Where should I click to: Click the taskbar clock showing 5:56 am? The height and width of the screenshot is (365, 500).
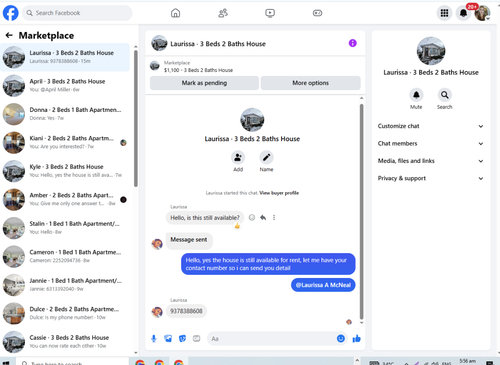click(468, 362)
